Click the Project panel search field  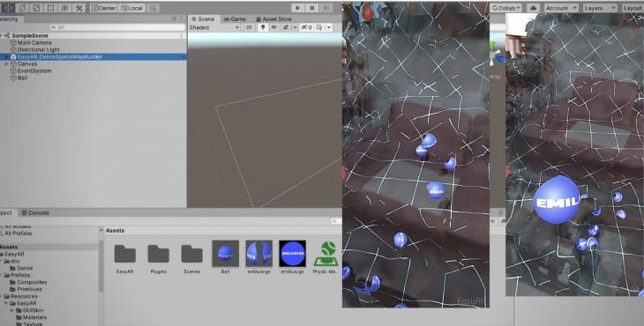coord(336,221)
